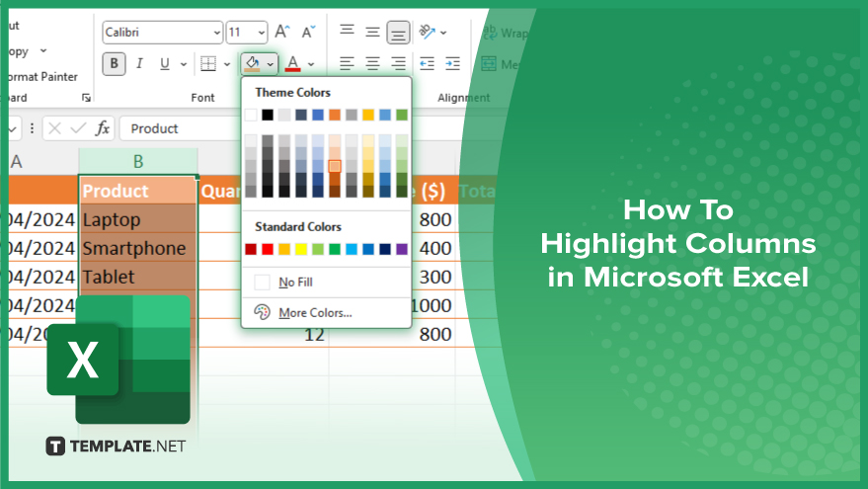Pick gold theme color swatch in top row
This screenshot has height=489, width=868.
368,115
